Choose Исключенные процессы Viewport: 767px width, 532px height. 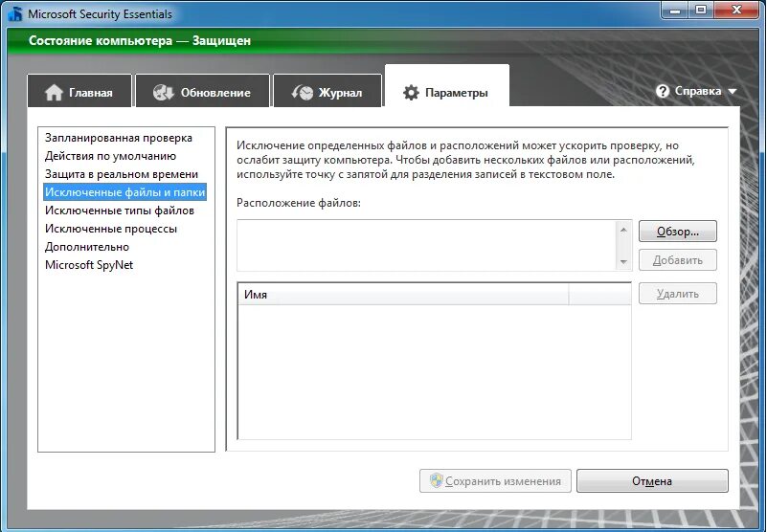tap(111, 229)
